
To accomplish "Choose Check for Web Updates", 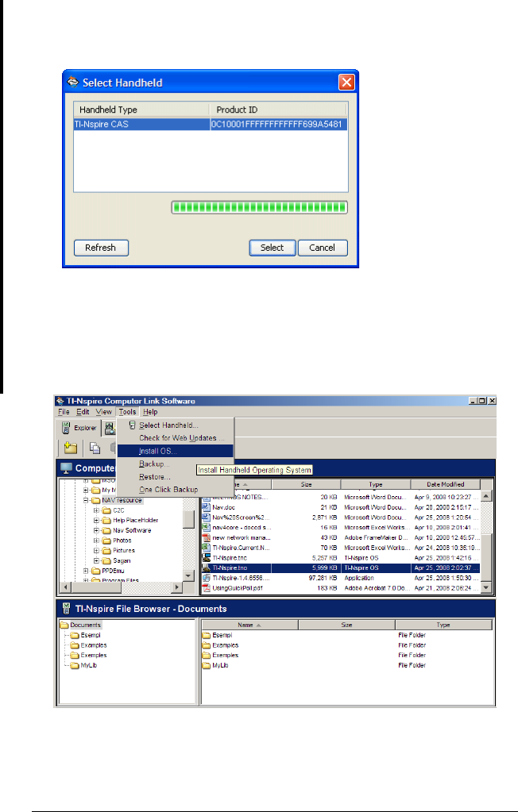I will (176, 438).
